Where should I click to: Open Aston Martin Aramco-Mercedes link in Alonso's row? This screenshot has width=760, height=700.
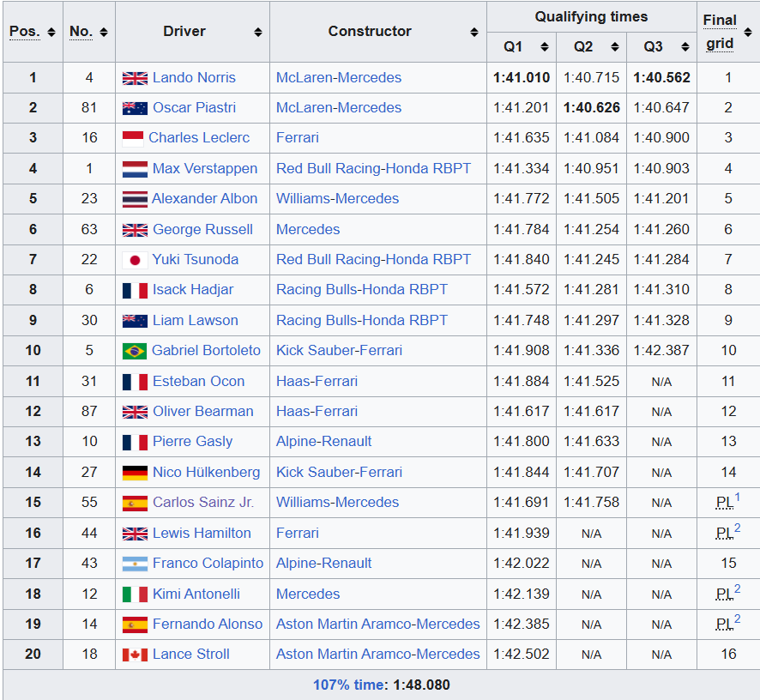[x=378, y=624]
